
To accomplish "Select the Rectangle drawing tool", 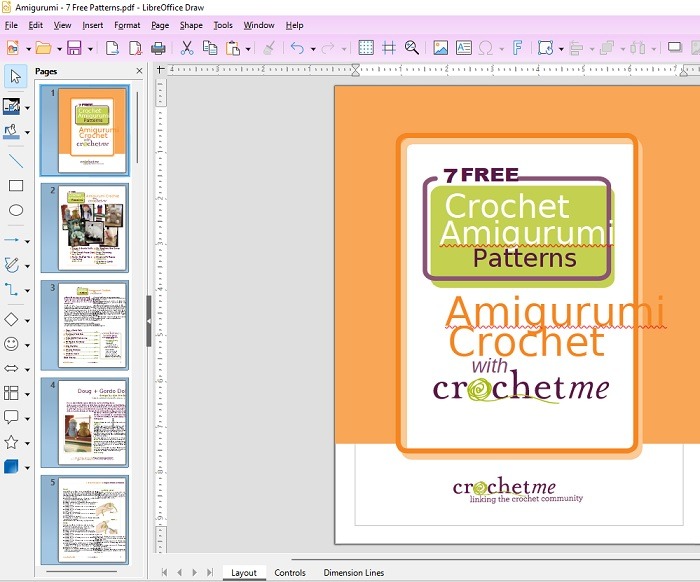I will click(16, 185).
